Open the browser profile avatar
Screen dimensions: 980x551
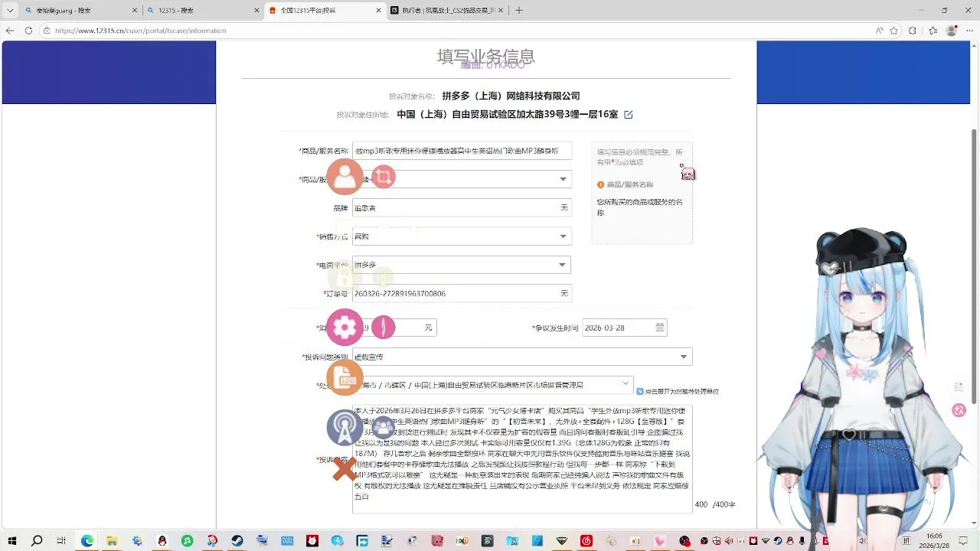952,31
